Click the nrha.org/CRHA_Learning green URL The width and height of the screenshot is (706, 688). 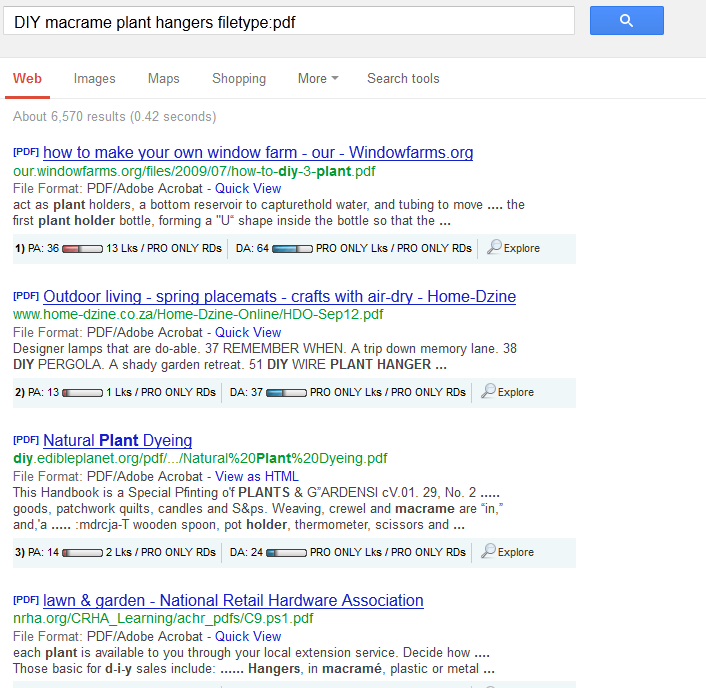point(163,618)
